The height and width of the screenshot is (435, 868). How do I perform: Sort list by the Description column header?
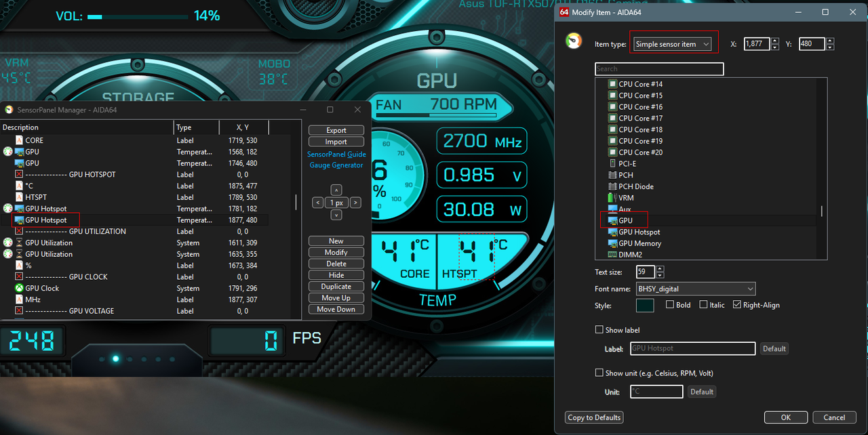coord(87,127)
